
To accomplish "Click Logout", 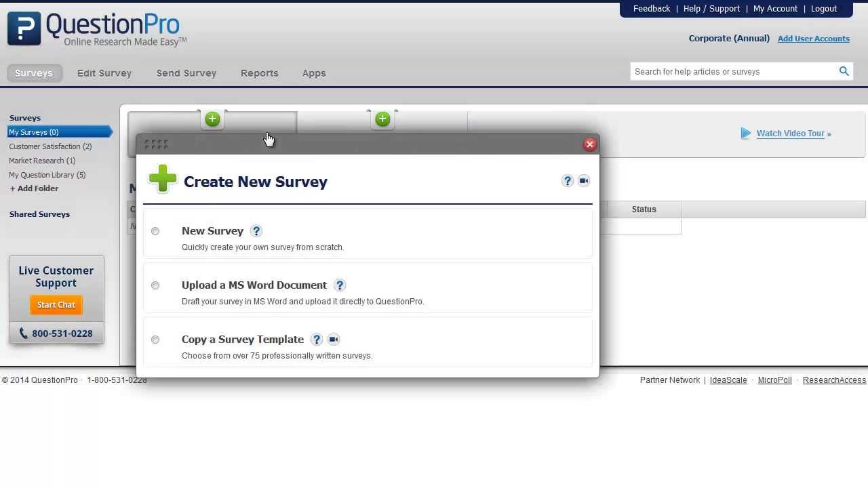I will coord(824,9).
